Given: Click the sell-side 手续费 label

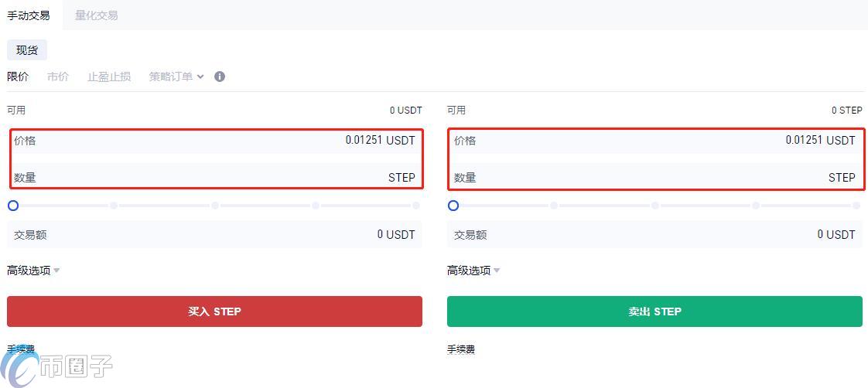Looking at the screenshot, I should (x=461, y=349).
